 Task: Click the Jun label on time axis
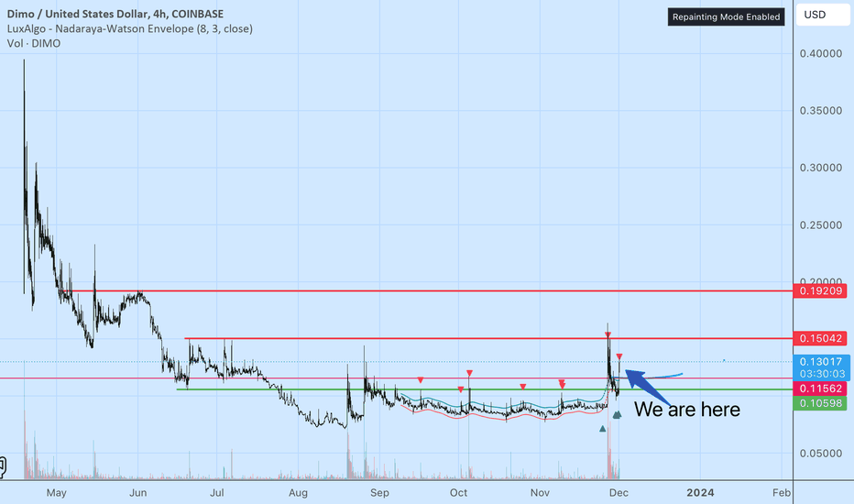(x=138, y=493)
